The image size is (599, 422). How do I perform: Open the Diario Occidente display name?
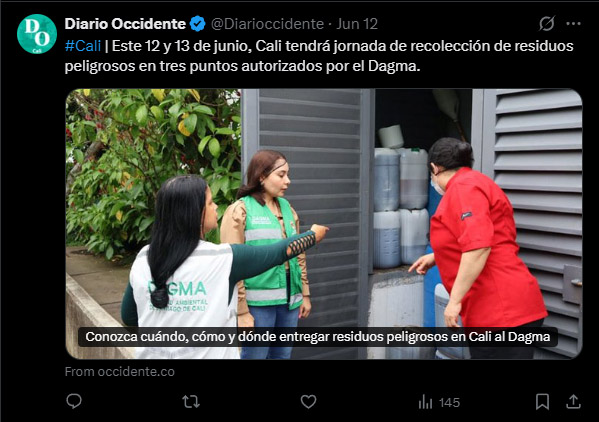point(125,24)
